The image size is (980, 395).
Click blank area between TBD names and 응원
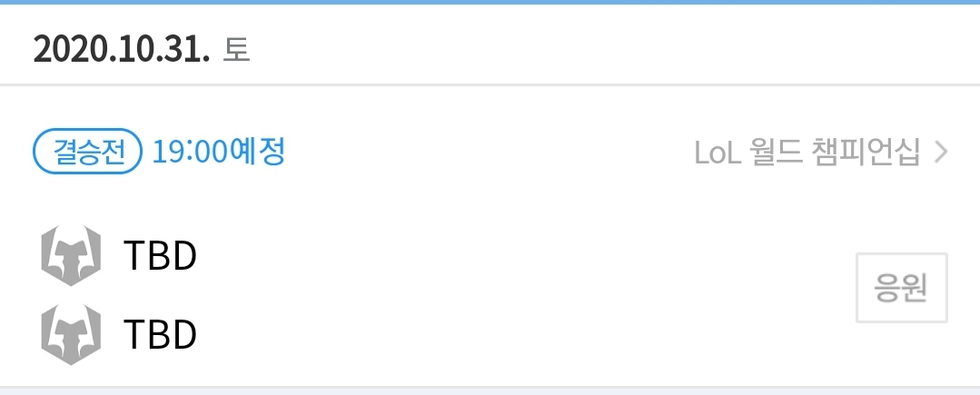tap(525, 293)
